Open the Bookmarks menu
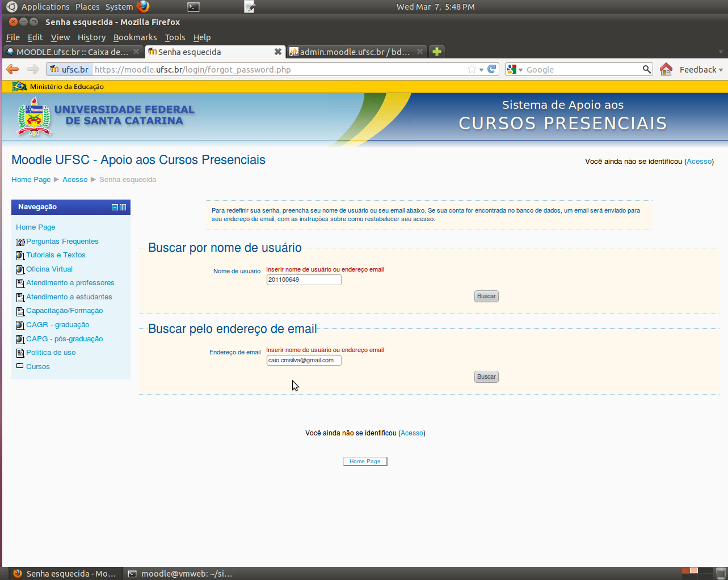Image resolution: width=728 pixels, height=580 pixels. tap(135, 37)
